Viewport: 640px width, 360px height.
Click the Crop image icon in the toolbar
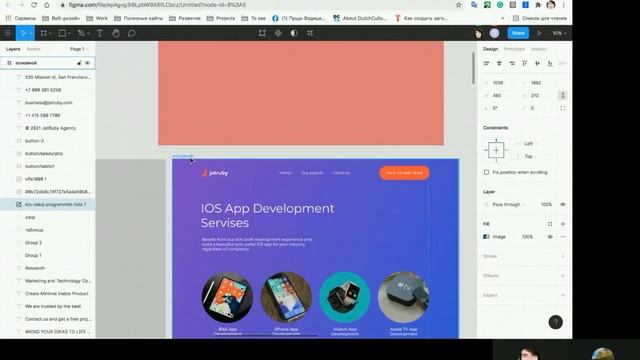coord(310,33)
